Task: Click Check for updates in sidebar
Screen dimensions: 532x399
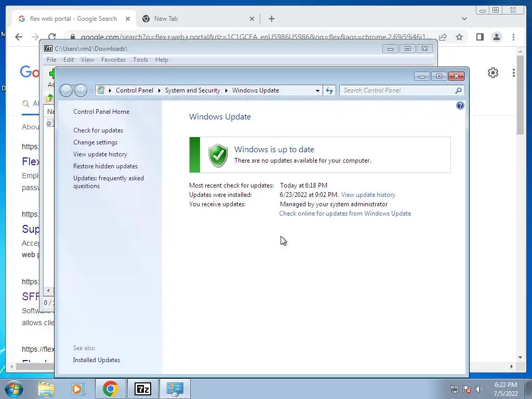Action: 98,130
